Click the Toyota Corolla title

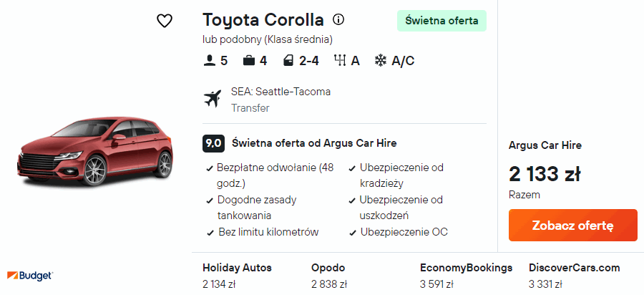click(x=263, y=20)
